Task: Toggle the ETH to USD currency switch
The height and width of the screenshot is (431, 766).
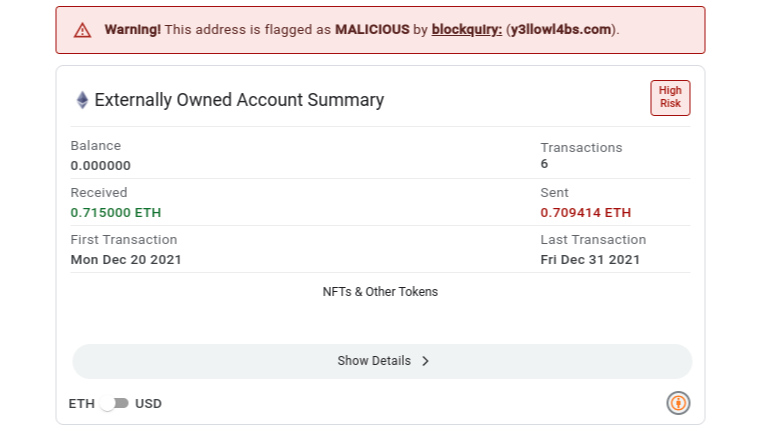Action: click(114, 404)
